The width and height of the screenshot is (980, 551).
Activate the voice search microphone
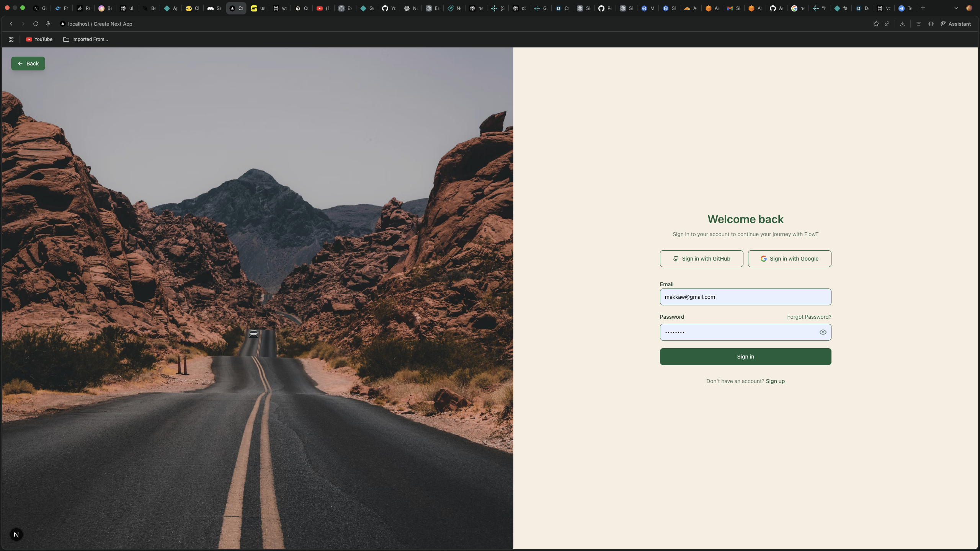pos(48,24)
